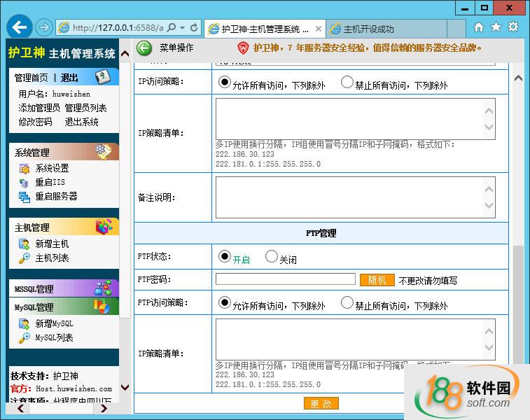The width and height of the screenshot is (530, 420).
Task: Open address bar search dropdown arrow
Action: point(183,28)
